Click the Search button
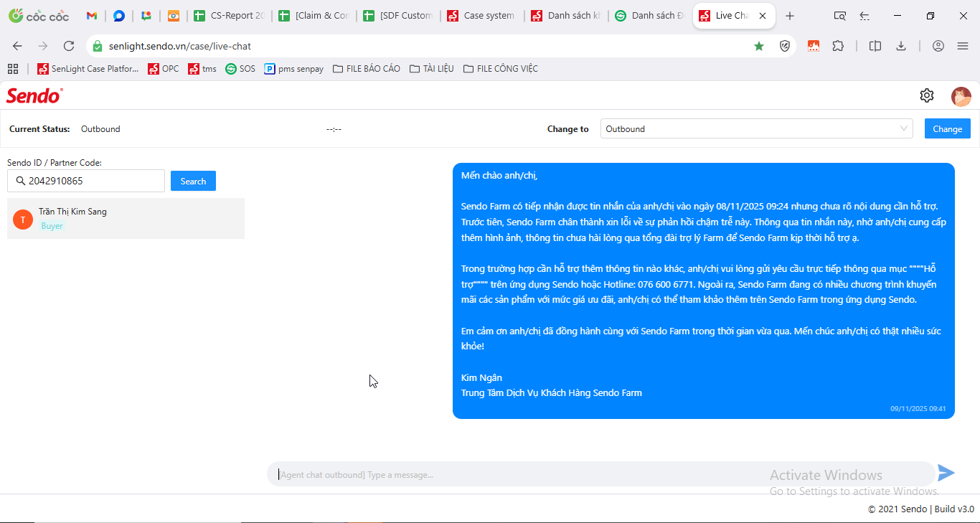The height and width of the screenshot is (523, 980). point(193,182)
